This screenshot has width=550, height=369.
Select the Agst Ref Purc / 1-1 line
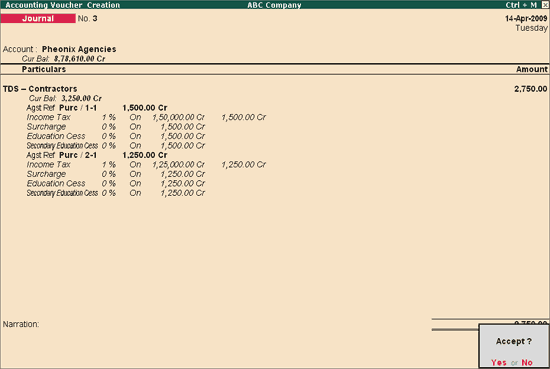97,108
